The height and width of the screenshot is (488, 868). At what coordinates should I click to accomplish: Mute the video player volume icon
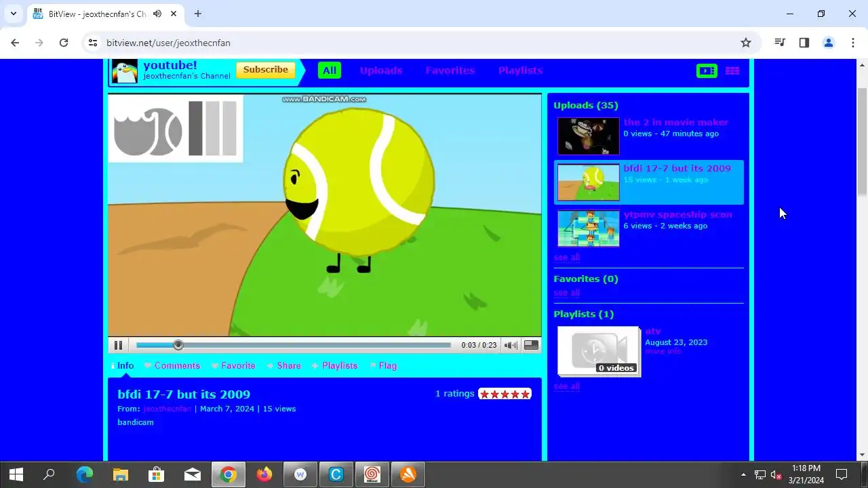[511, 345]
